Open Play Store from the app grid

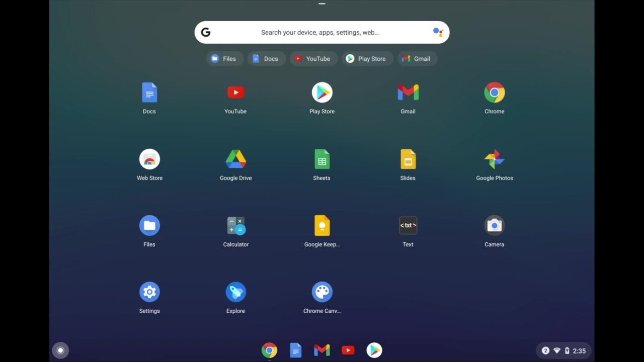coord(322,93)
